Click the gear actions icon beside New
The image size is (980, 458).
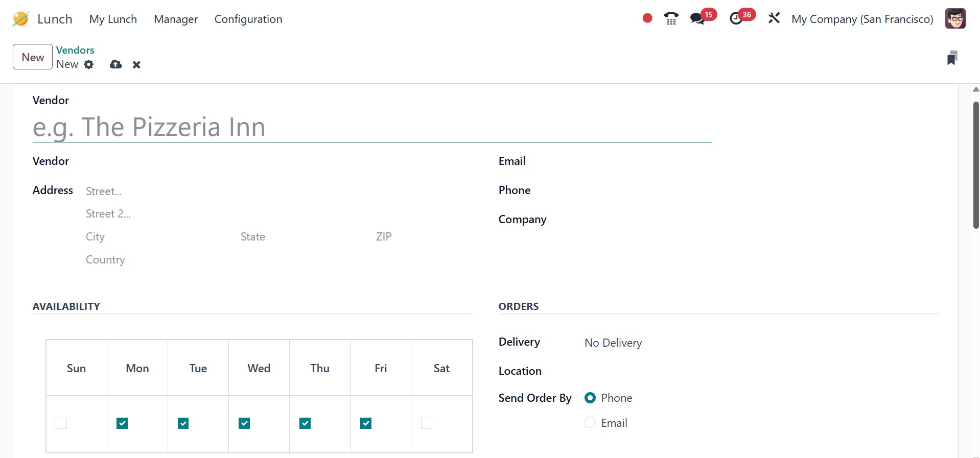point(89,64)
